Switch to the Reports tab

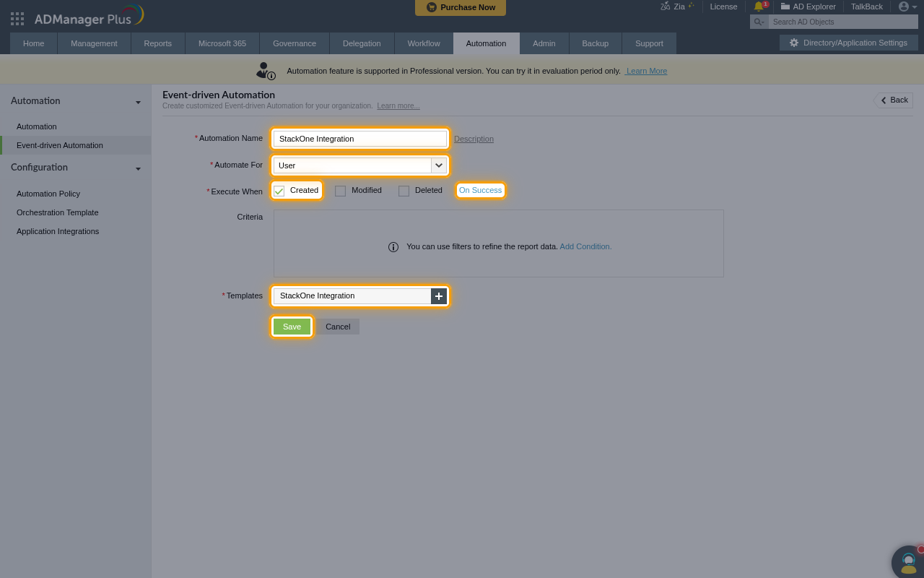coord(157,43)
